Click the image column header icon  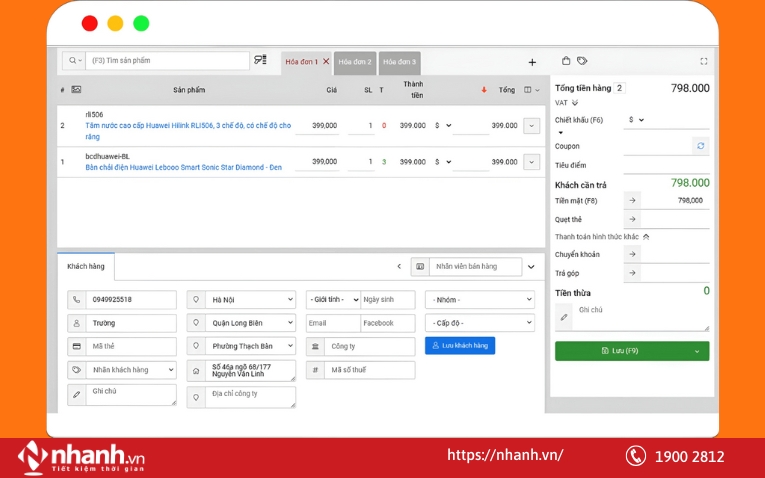point(76,90)
